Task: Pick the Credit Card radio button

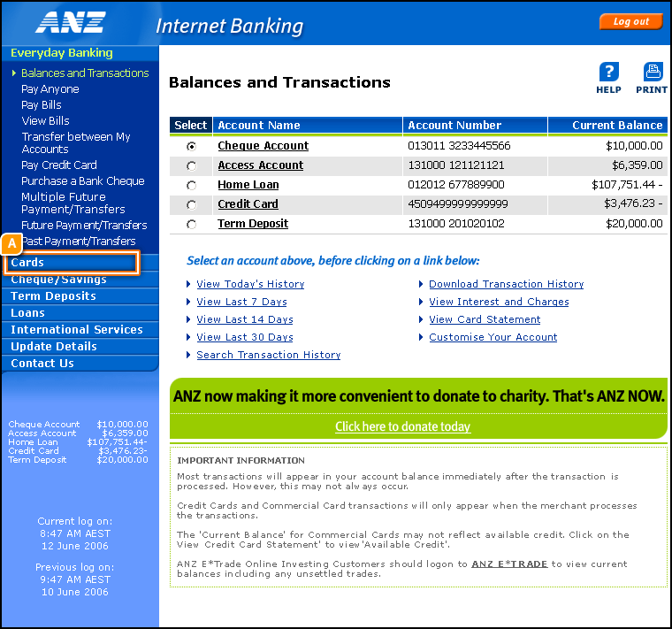Action: [x=192, y=205]
